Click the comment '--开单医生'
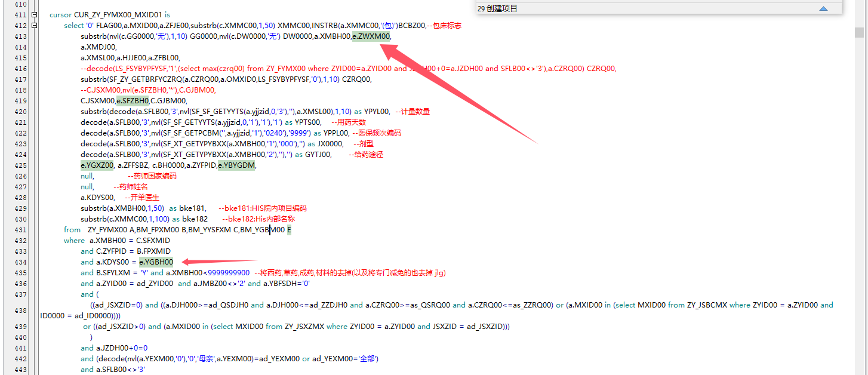The image size is (868, 375). 142,198
